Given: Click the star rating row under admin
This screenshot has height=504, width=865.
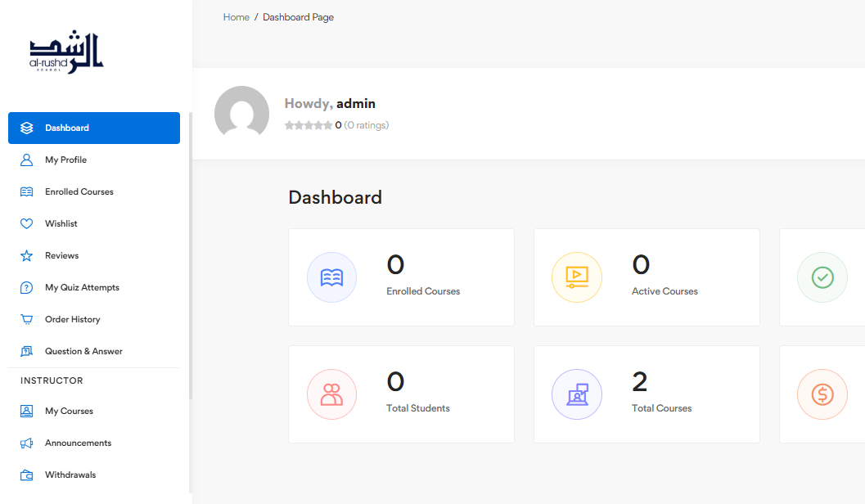Looking at the screenshot, I should [x=309, y=125].
